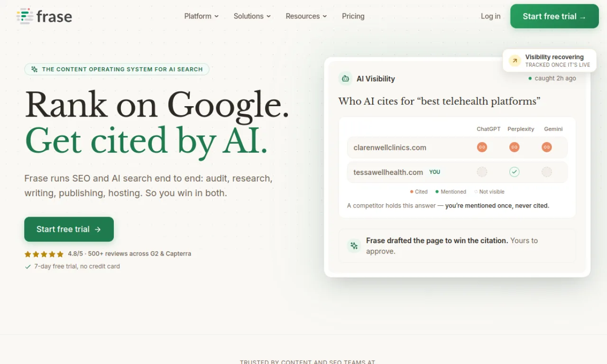Open the Solutions menu
The height and width of the screenshot is (364, 607).
point(252,16)
